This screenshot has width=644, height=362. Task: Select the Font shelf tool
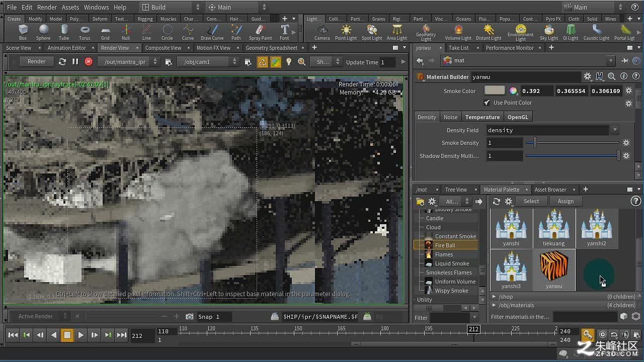pos(284,32)
